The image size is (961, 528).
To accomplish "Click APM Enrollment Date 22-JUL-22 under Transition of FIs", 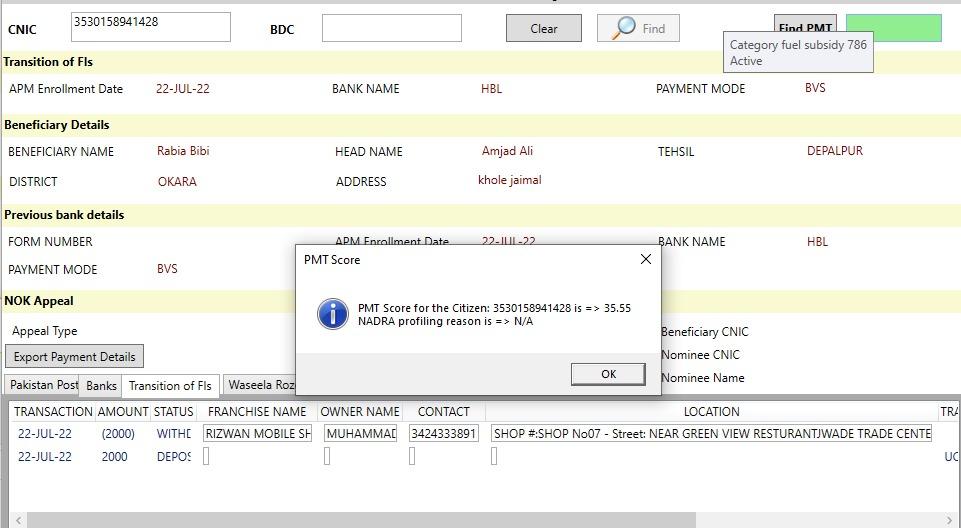I will pos(183,89).
